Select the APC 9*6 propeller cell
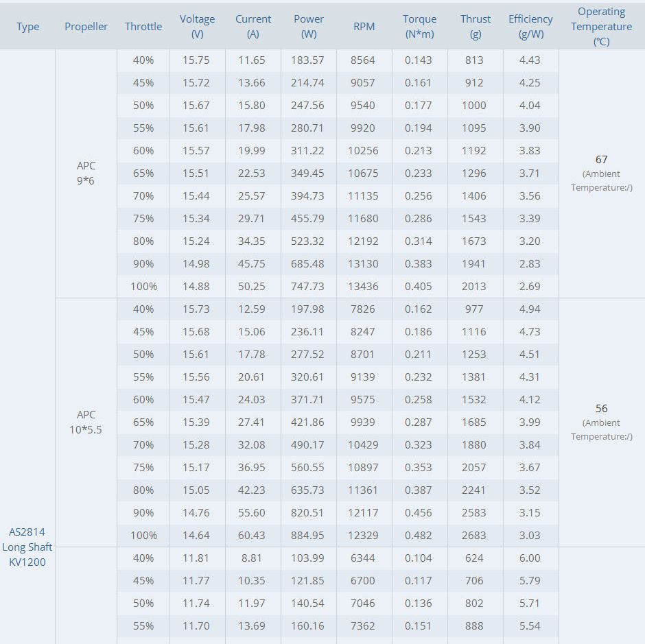 pyautogui.click(x=86, y=174)
